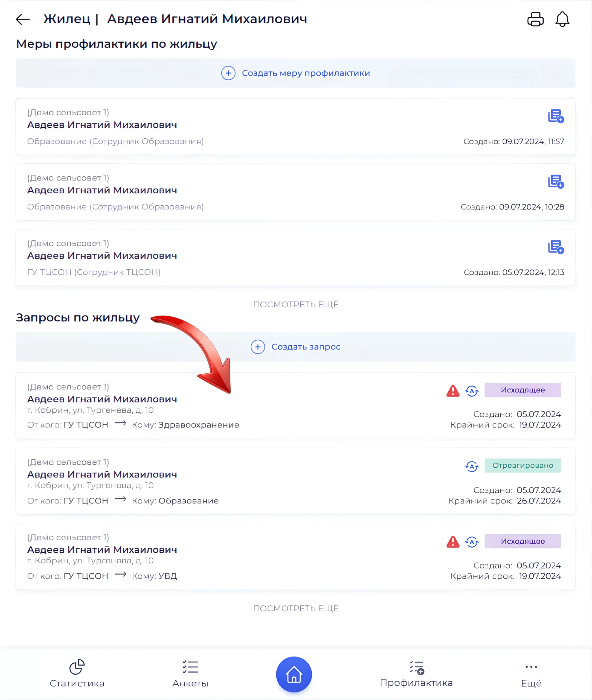Click add-record icon on the 11:57 card

click(x=556, y=116)
